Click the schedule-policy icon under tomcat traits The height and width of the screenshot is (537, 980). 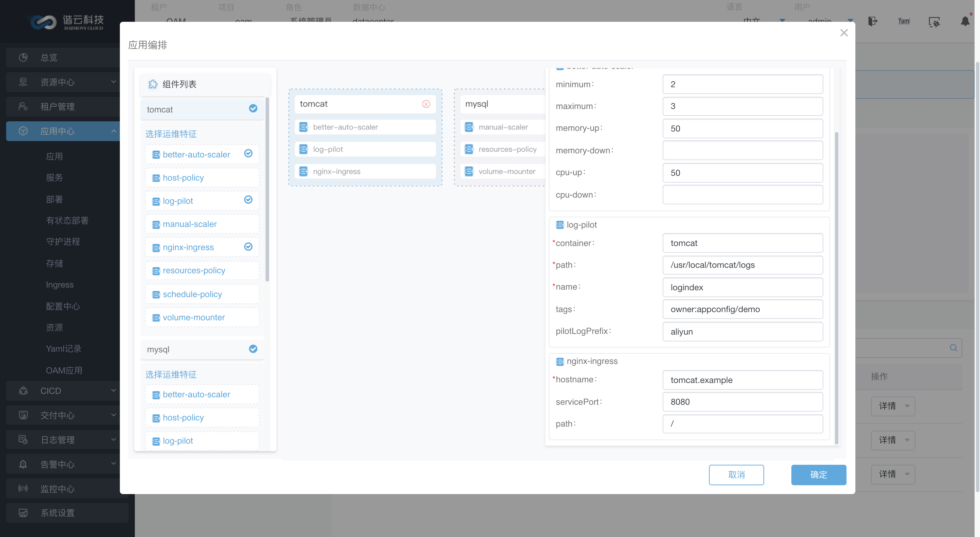(x=156, y=295)
